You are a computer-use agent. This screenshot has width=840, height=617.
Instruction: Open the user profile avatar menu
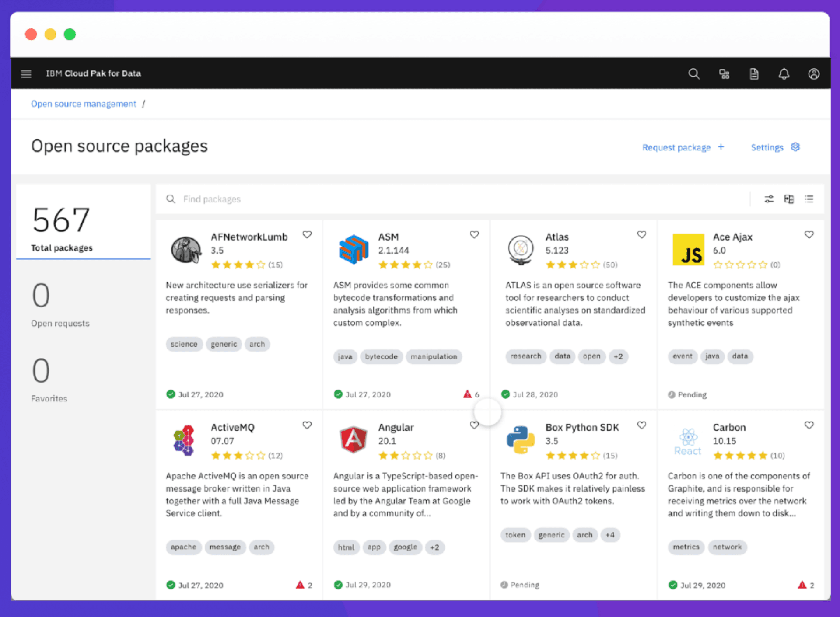[x=814, y=73]
